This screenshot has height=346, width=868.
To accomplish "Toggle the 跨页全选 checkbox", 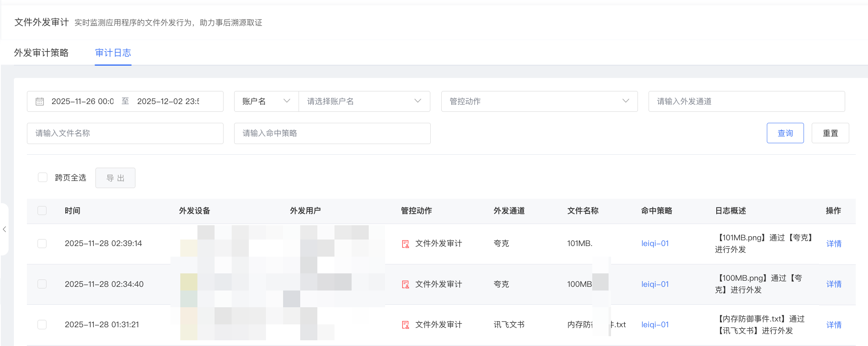I will tap(42, 177).
